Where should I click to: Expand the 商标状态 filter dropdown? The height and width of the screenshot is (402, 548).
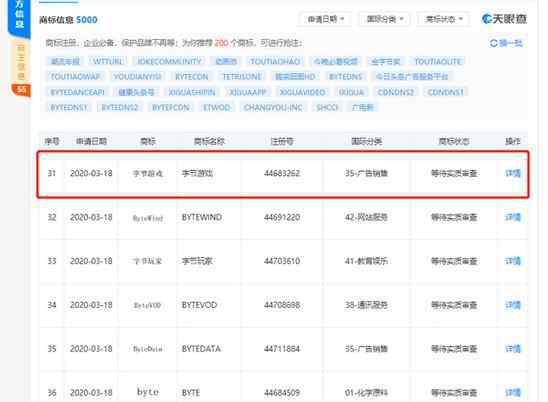click(443, 19)
